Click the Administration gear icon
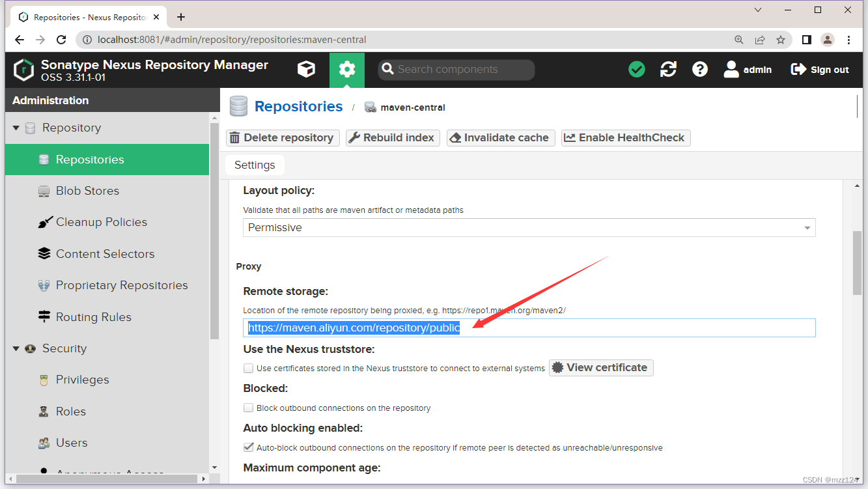 coord(347,70)
